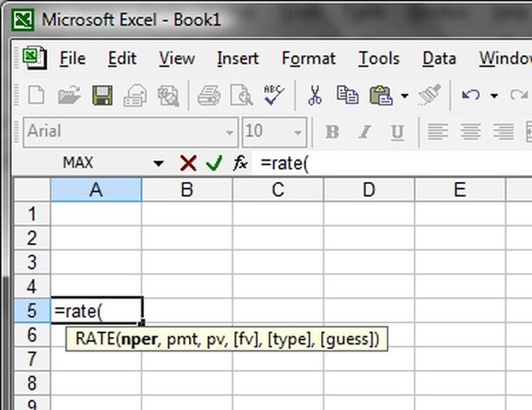Select column E header
This screenshot has width=532, height=410.
click(x=460, y=190)
